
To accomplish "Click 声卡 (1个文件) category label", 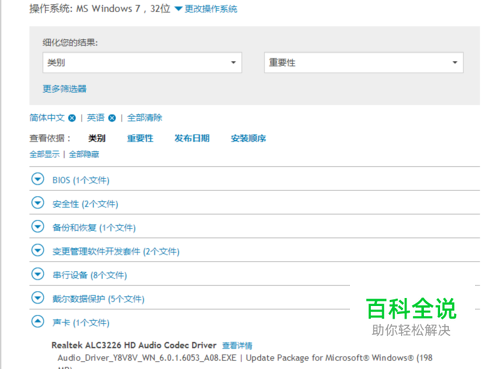I will 81,322.
